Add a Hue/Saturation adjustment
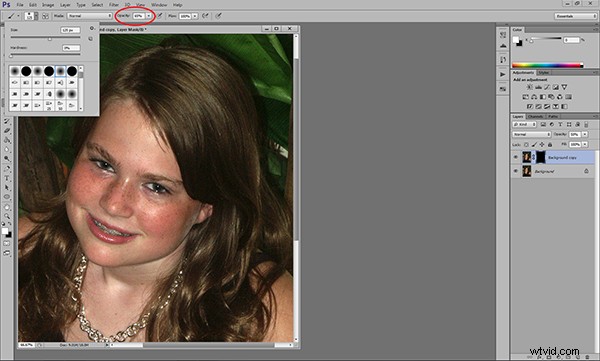The width and height of the screenshot is (600, 361). click(525, 97)
